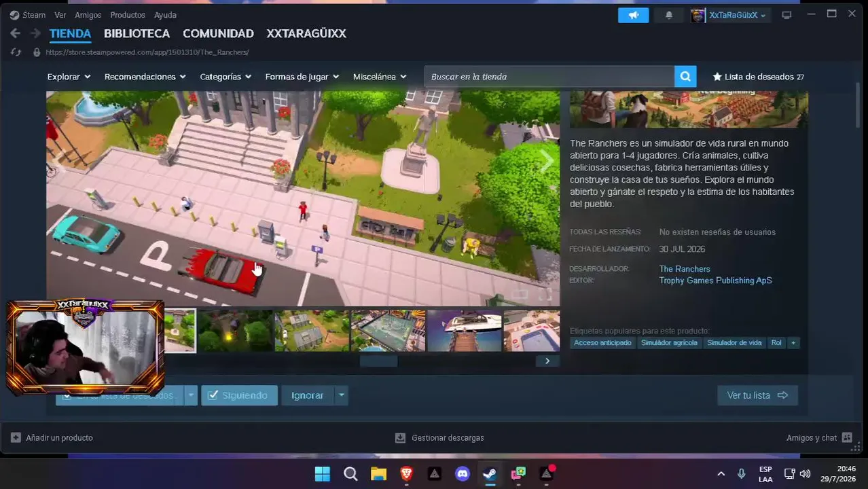The width and height of the screenshot is (868, 489).
Task: Open the XXTARAGÜIXX profile tab
Action: 306,33
